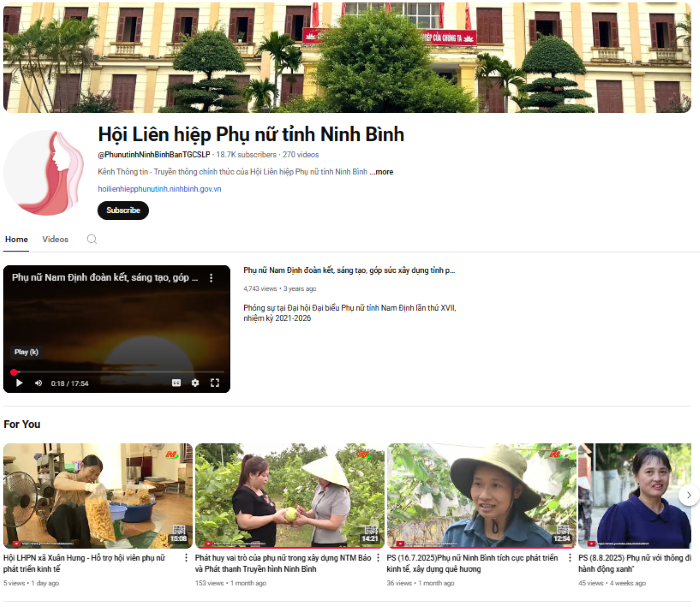The width and height of the screenshot is (700, 607).
Task: Open the featured video's three-dot menu
Action: [211, 278]
